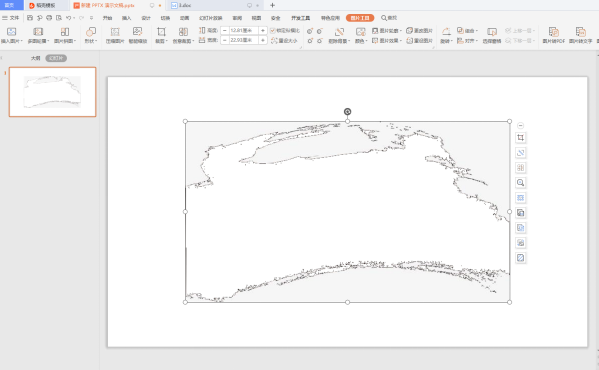Click 图片转文字 (Picture to Text)

(580, 35)
